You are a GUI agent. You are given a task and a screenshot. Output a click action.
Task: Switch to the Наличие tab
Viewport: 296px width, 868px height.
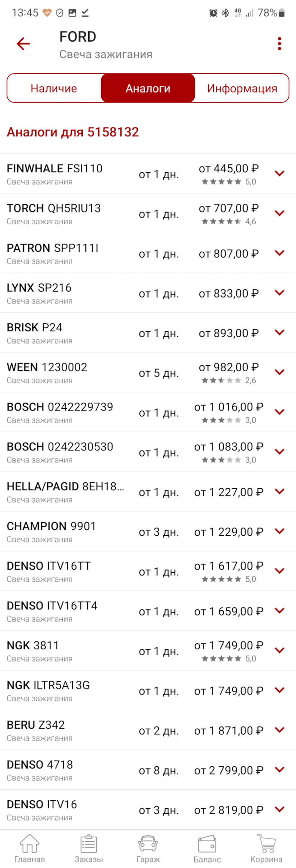[54, 88]
